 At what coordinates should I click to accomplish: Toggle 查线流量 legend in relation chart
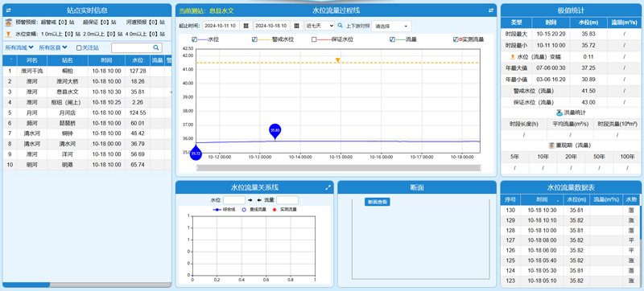[x=254, y=210]
